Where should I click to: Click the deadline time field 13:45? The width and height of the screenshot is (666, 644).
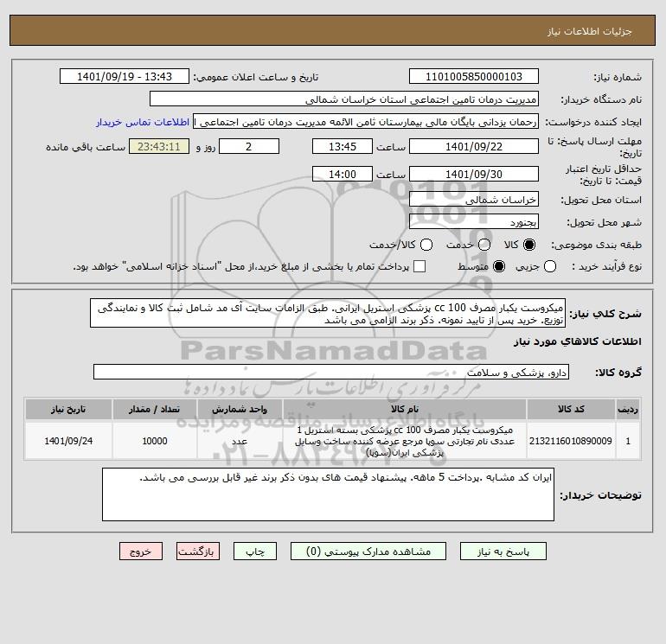pos(343,146)
